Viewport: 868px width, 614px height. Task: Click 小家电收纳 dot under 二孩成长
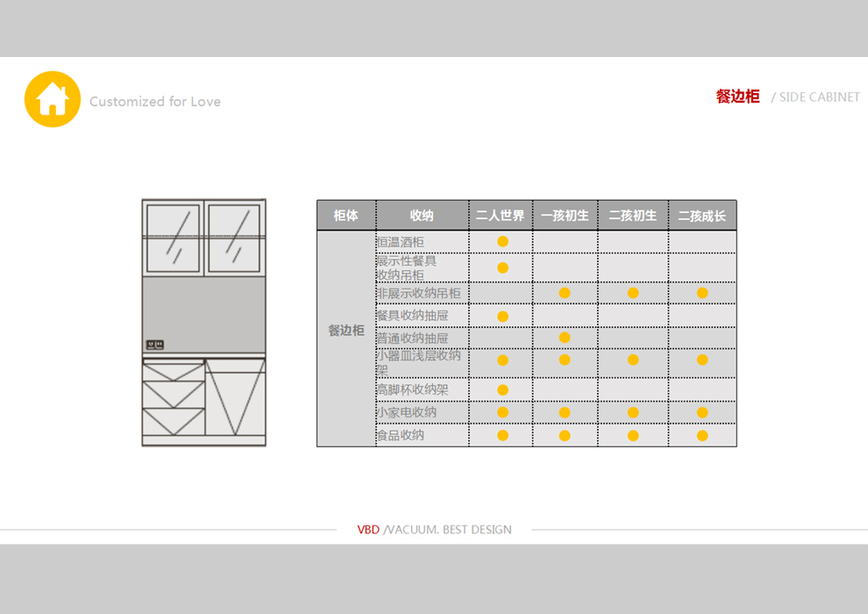coord(702,412)
